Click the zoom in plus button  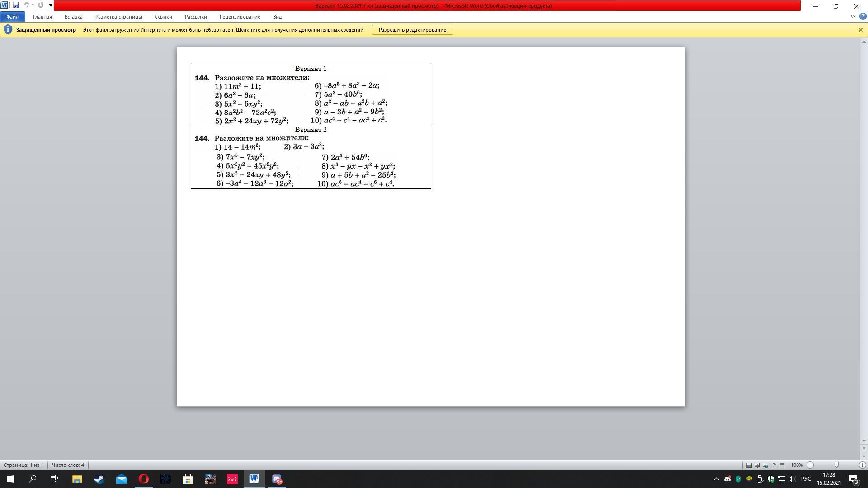click(862, 465)
